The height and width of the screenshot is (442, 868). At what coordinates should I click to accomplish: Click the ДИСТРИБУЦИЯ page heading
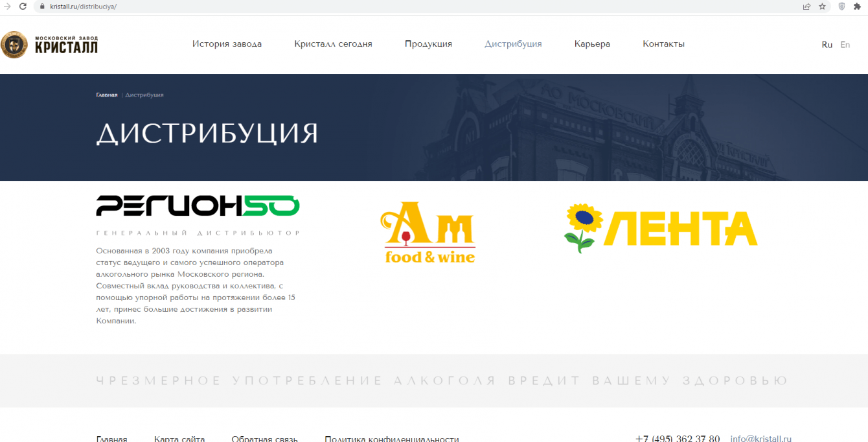pyautogui.click(x=207, y=133)
